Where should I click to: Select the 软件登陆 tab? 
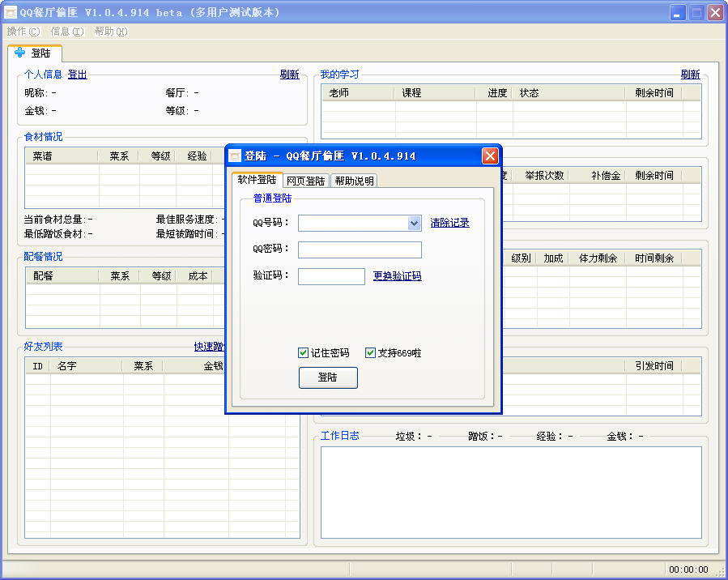pyautogui.click(x=257, y=180)
